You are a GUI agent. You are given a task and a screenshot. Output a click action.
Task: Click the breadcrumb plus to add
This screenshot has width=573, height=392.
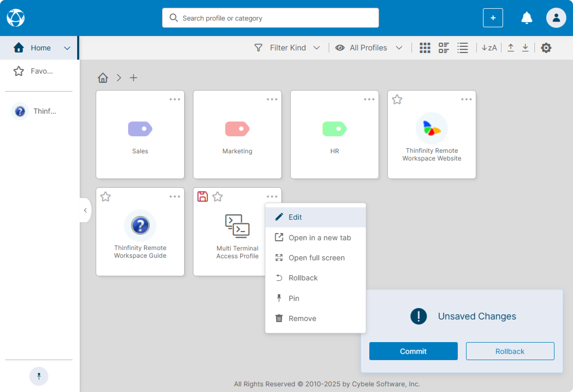tap(133, 78)
